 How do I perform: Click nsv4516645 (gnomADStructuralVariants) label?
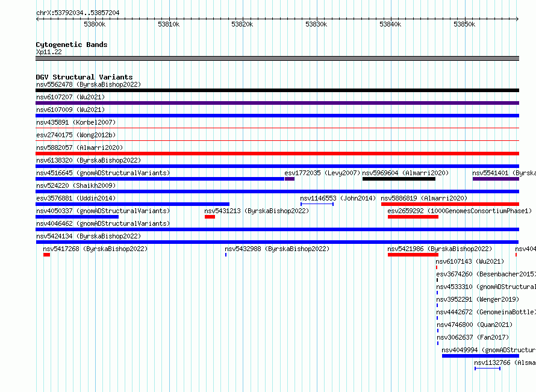(x=103, y=173)
